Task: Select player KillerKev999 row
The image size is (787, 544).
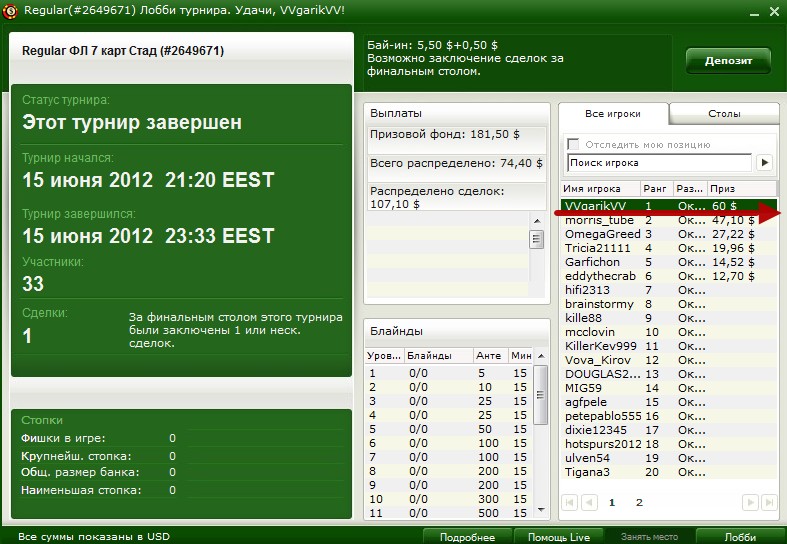Action: click(x=669, y=346)
